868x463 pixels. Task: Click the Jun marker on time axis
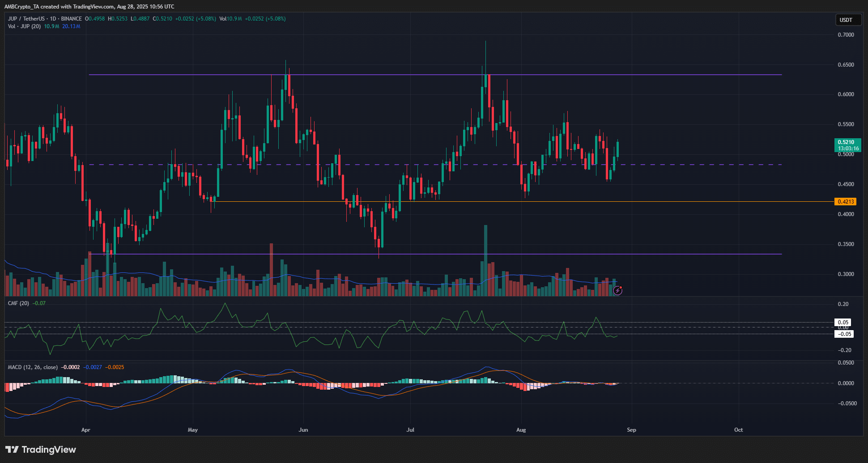[303, 430]
